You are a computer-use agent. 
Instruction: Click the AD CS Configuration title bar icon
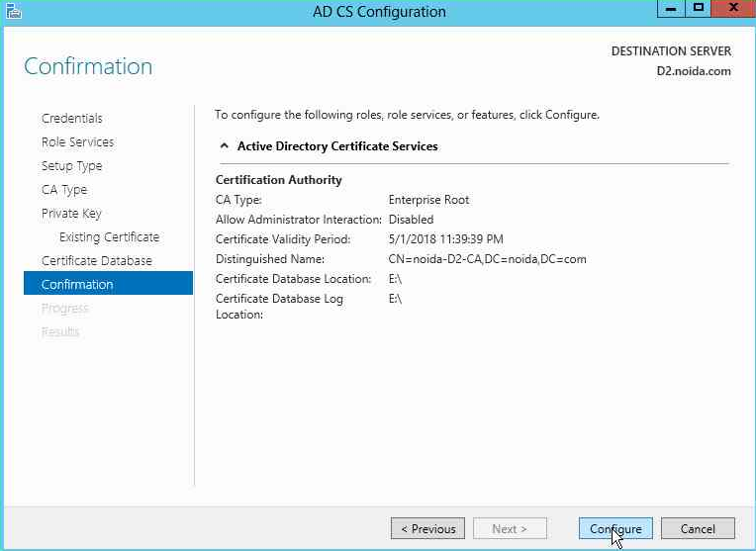click(x=14, y=11)
